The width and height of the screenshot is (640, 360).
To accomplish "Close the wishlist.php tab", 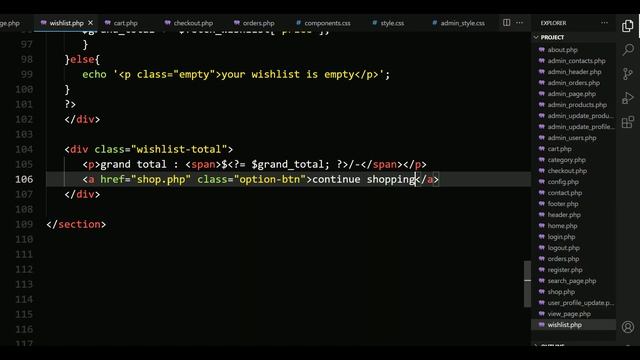I will point(91,23).
